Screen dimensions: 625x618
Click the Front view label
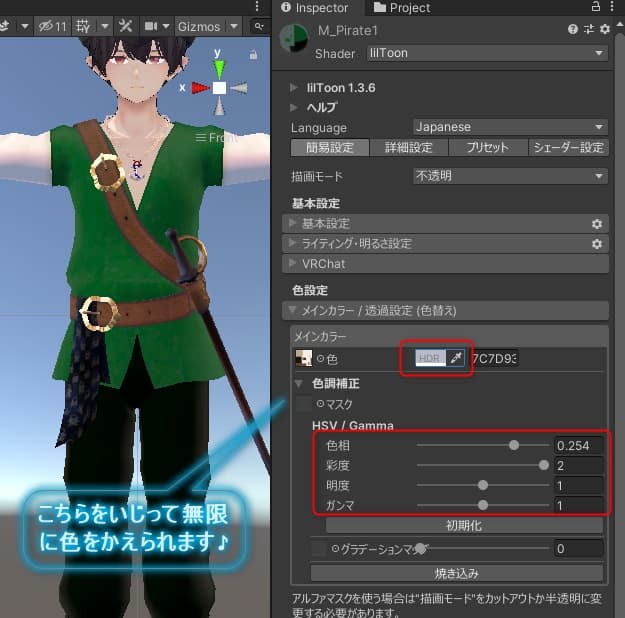coord(217,138)
